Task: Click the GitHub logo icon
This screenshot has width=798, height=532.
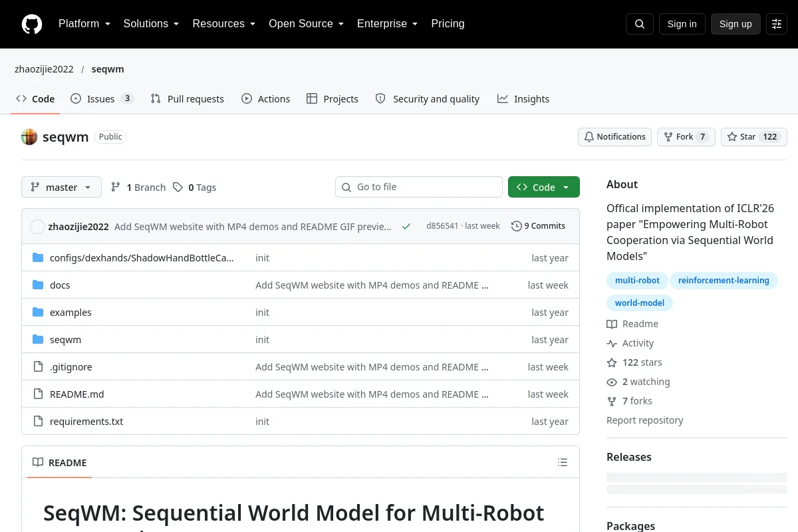Action: coord(32,24)
